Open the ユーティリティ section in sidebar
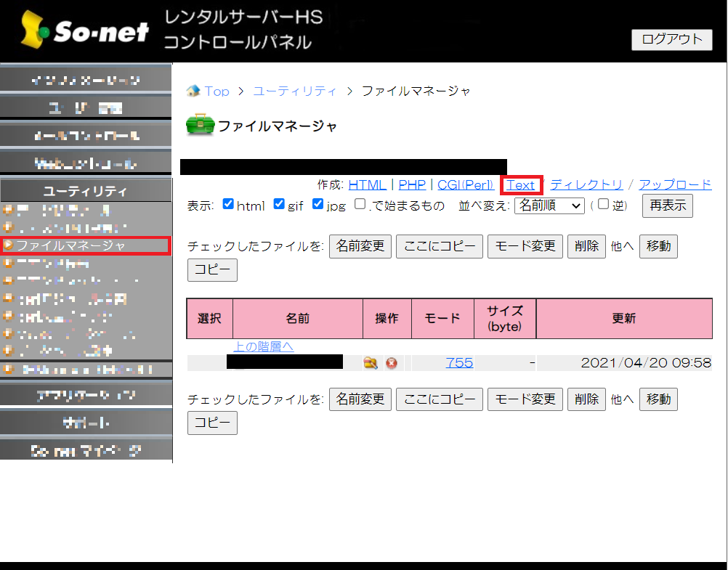728x570 pixels. [x=86, y=191]
